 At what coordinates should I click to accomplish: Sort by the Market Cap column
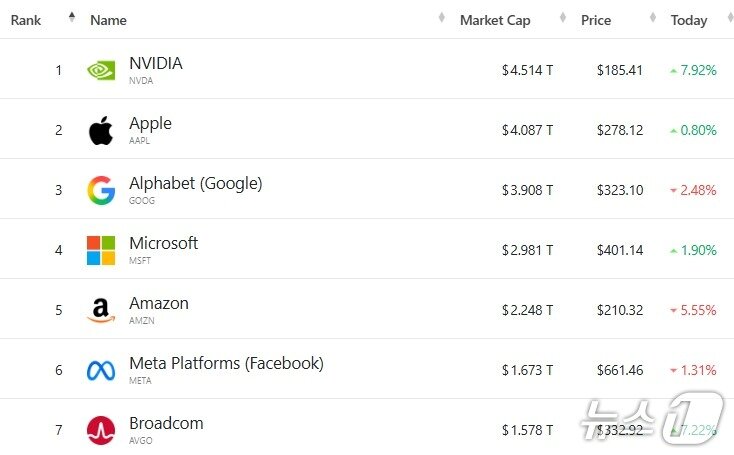495,20
